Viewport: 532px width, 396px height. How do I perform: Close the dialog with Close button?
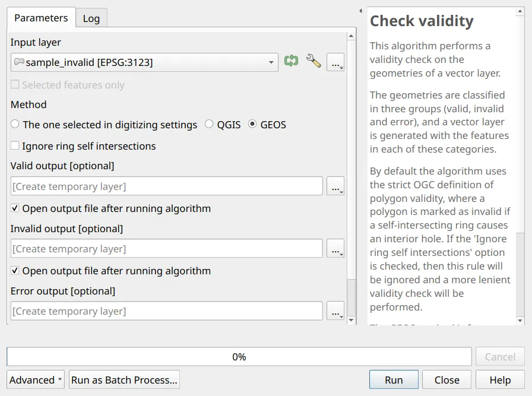pos(447,380)
